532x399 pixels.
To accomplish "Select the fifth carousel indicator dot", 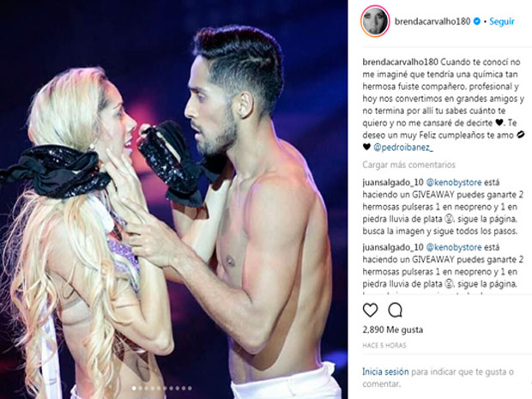I will tap(159, 388).
